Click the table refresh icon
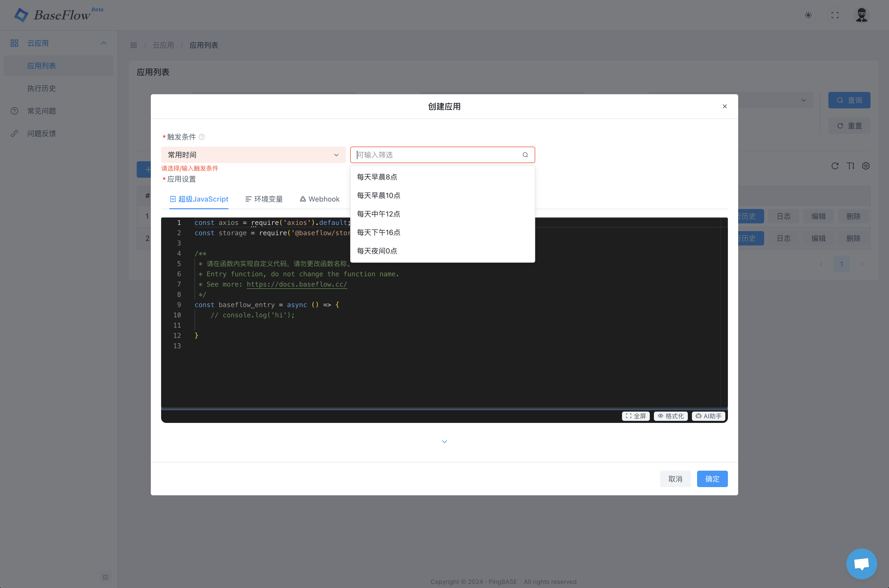 [x=835, y=166]
